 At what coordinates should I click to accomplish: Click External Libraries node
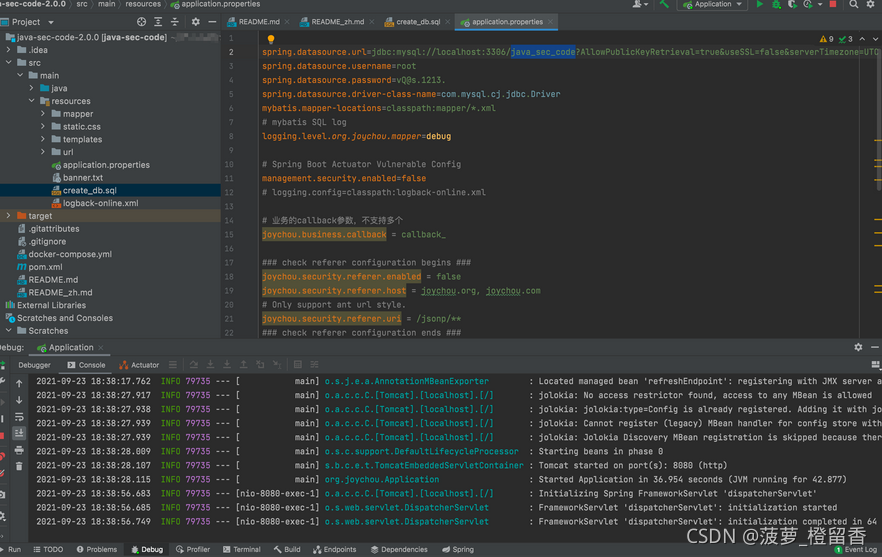click(x=52, y=305)
